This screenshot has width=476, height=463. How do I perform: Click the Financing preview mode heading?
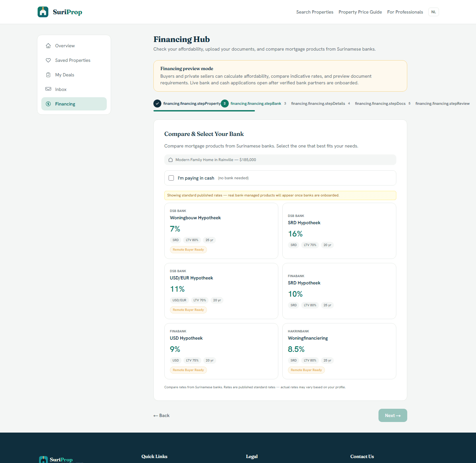point(187,68)
